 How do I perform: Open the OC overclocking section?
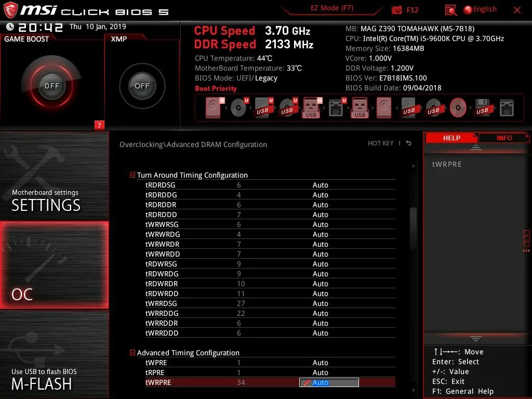[x=54, y=265]
